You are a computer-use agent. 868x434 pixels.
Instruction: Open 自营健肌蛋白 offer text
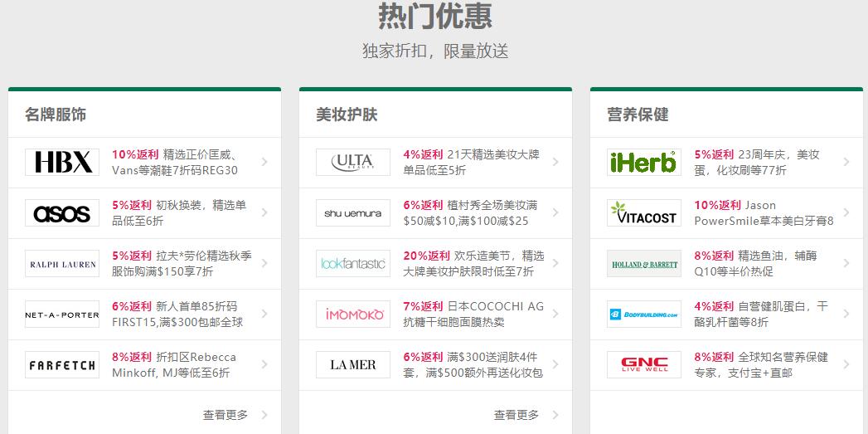point(761,315)
